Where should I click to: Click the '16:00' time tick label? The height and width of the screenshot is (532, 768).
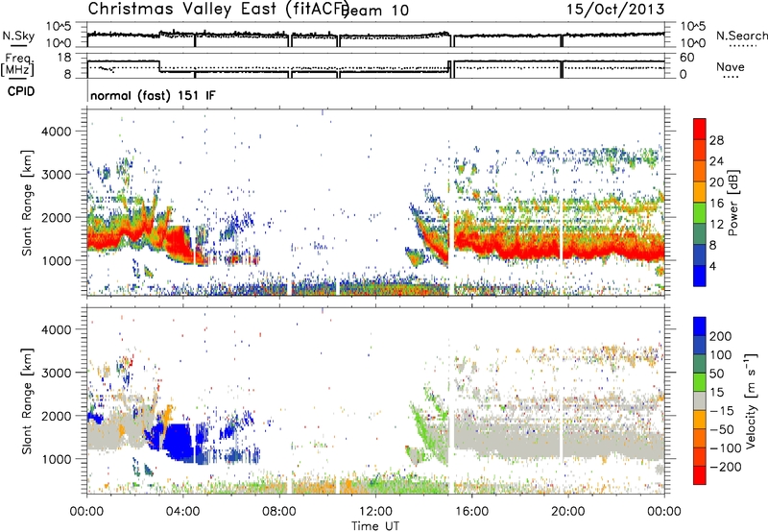coord(471,512)
